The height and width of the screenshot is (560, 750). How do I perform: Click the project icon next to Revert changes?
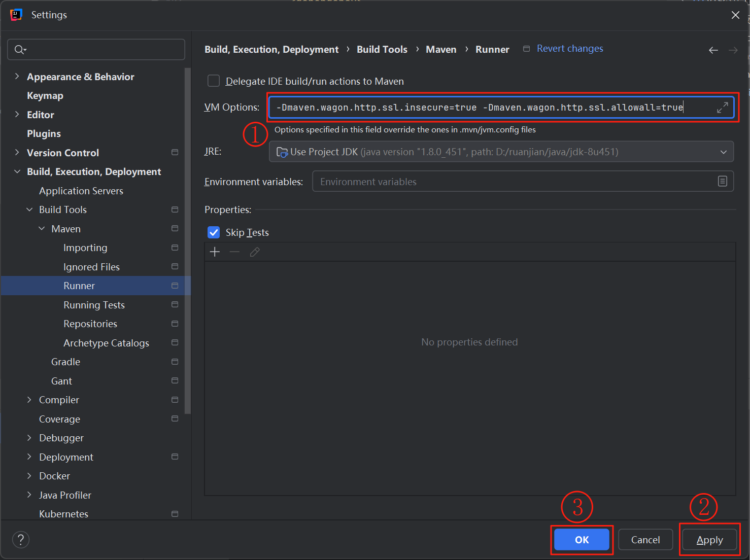(527, 49)
